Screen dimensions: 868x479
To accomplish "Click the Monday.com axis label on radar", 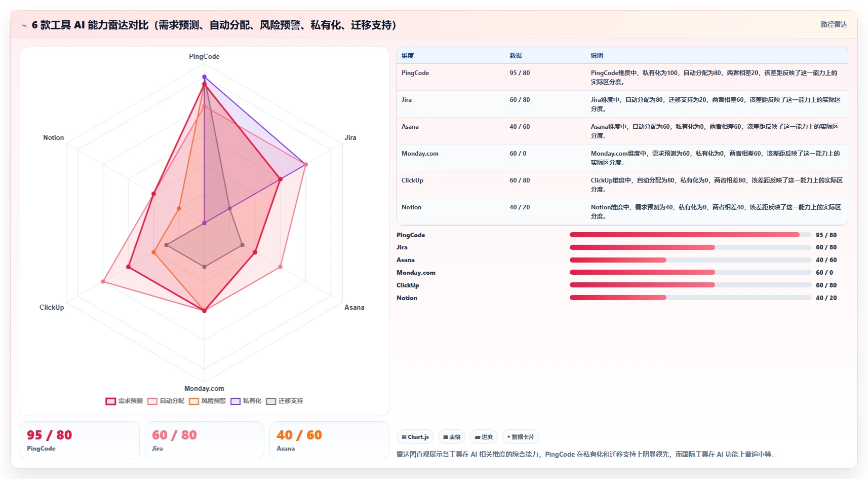I will (204, 388).
